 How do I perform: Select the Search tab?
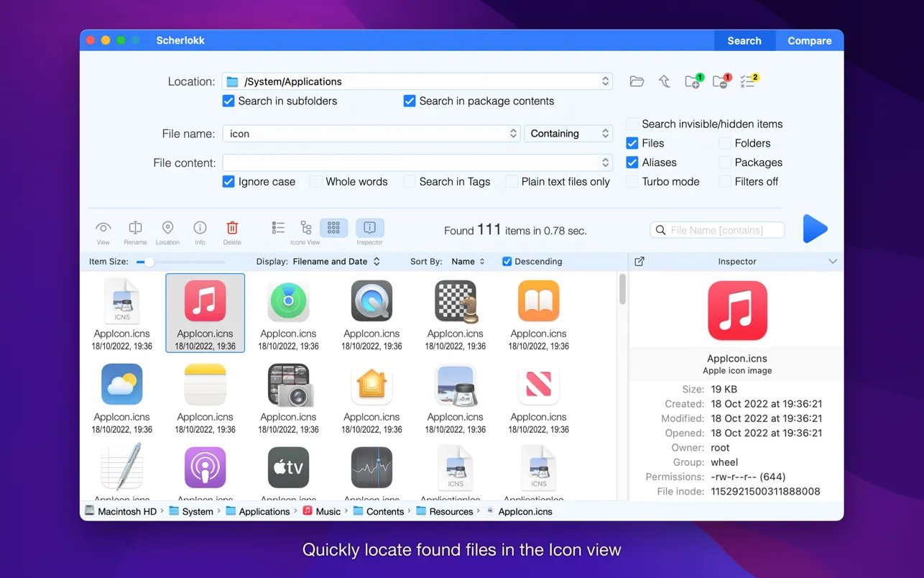744,41
